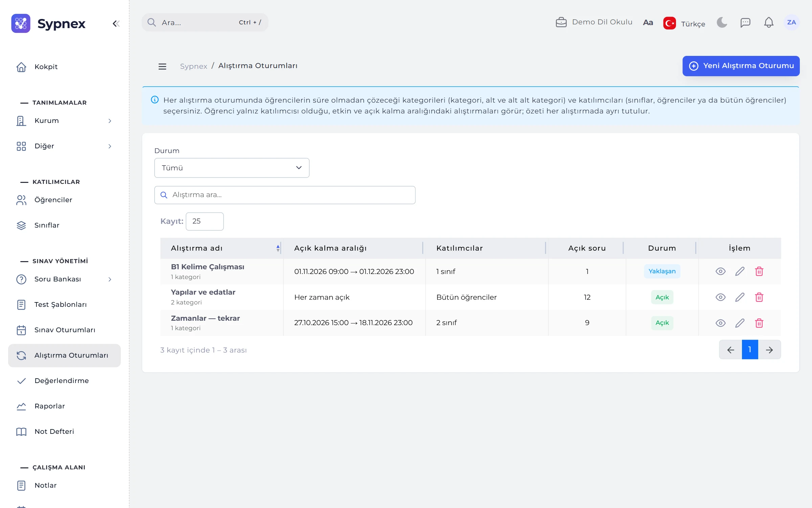Create a Yeni Alıştırma Oturumu

point(741,66)
